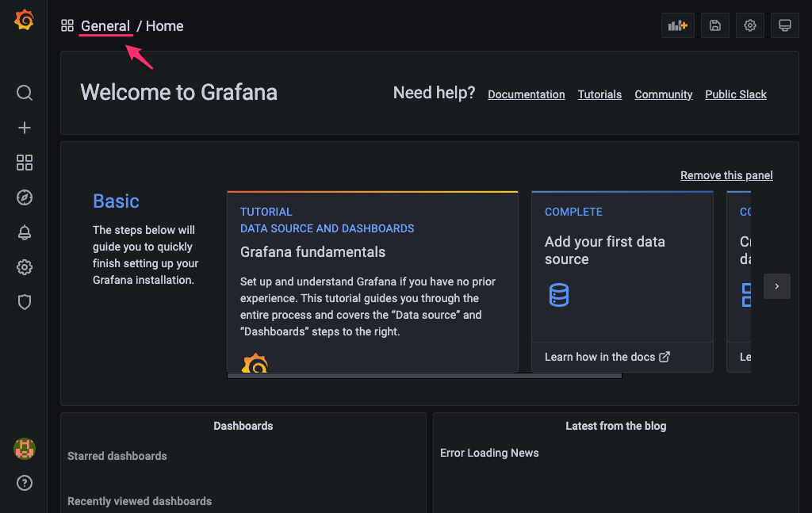
Task: Open the Server Admin shield icon
Action: [x=25, y=302]
